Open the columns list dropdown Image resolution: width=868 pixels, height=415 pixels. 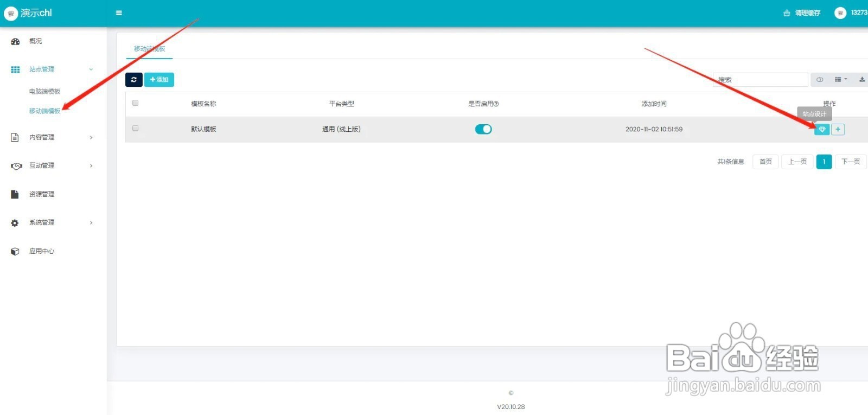tap(841, 80)
